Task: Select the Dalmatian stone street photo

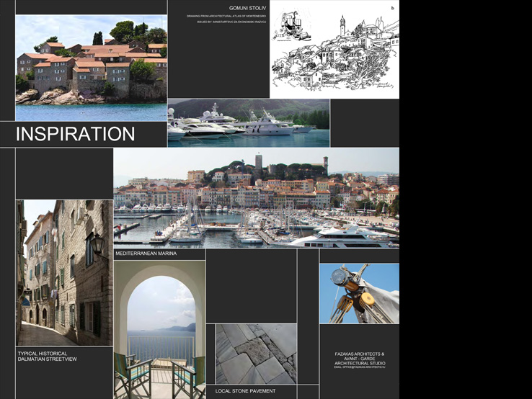Action: pyautogui.click(x=64, y=272)
